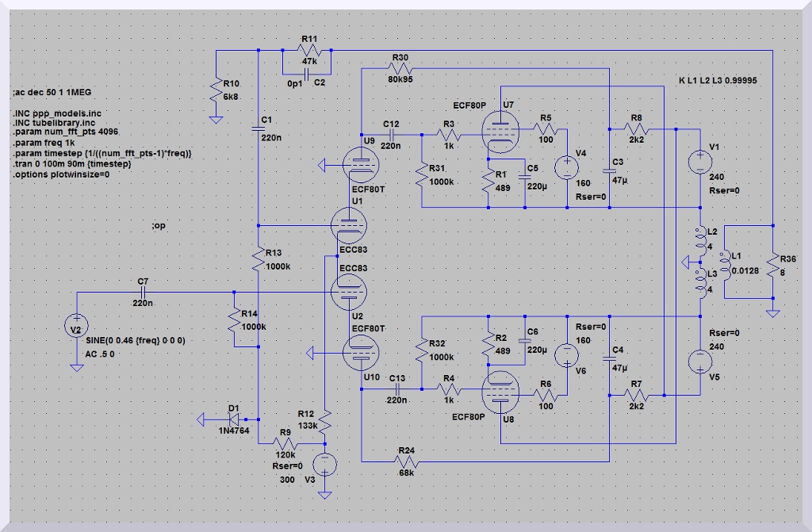Image resolution: width=812 pixels, height=532 pixels.
Task: Click the U1 ECC83 triode symbol
Action: point(351,226)
